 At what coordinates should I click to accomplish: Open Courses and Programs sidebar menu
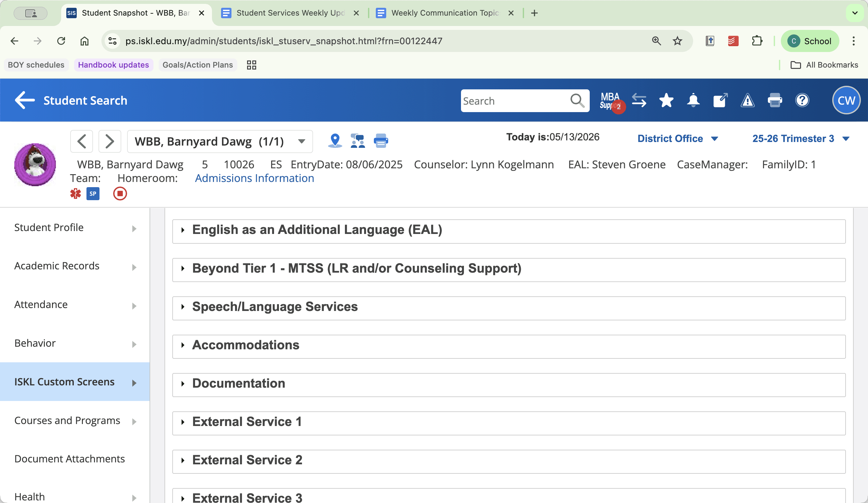click(75, 420)
